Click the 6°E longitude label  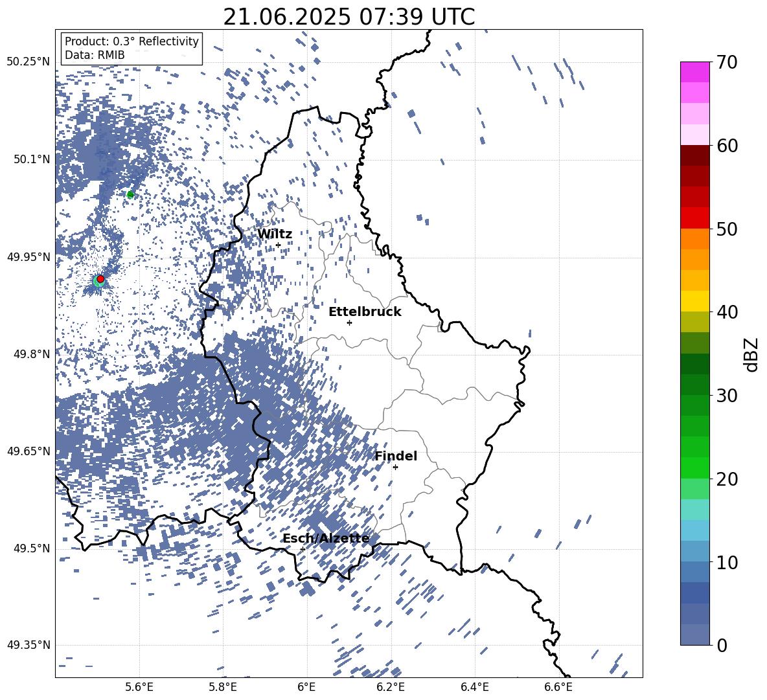coord(306,687)
